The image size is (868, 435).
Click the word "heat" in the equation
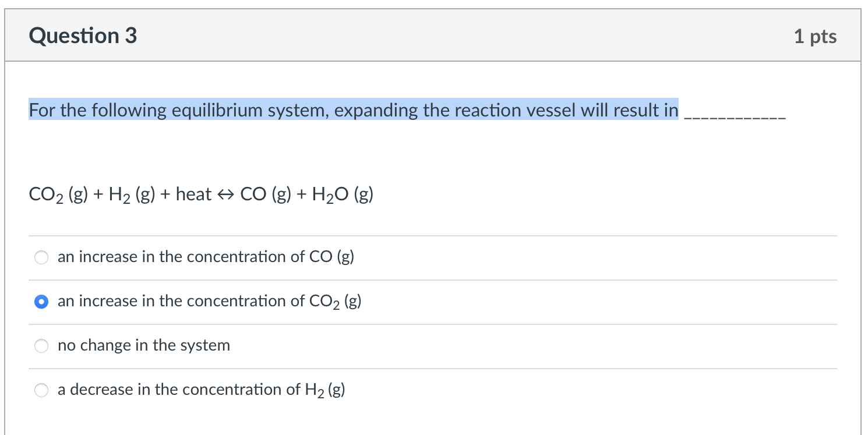(x=193, y=194)
